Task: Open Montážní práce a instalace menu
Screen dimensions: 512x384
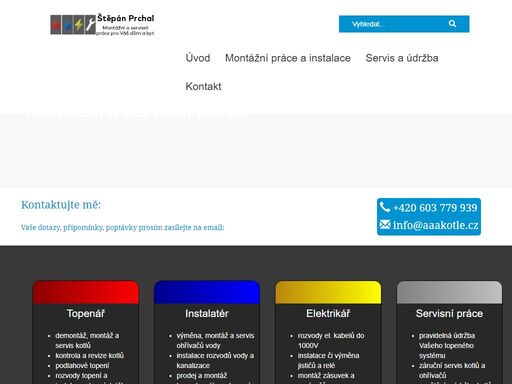Action: pos(288,58)
